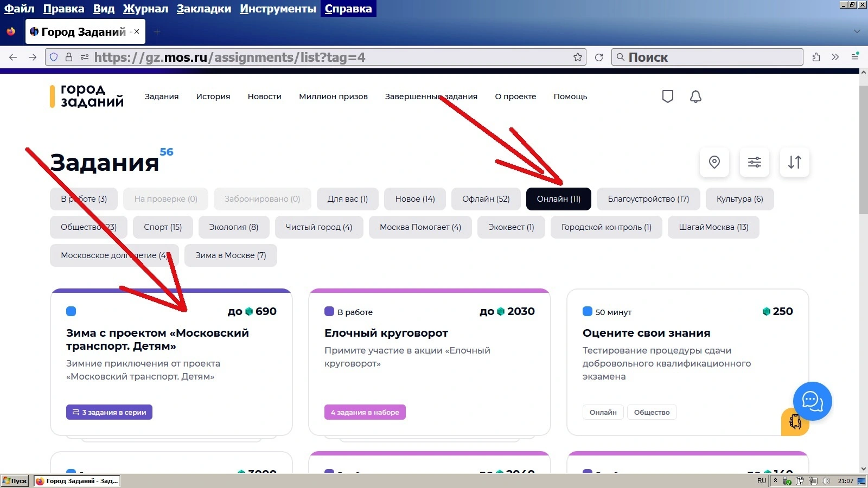Toggle the Экология (8) filter
This screenshot has width=868, height=488.
234,227
